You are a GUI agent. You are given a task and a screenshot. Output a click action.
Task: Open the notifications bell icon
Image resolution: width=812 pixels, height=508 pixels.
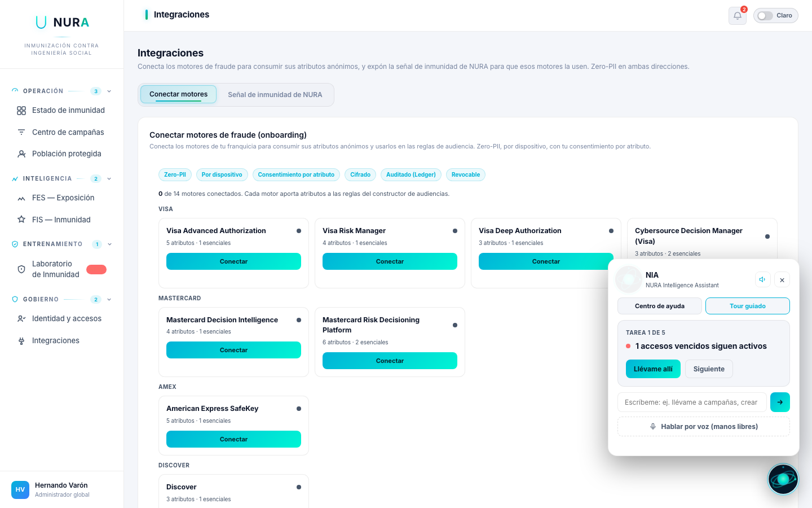[x=737, y=16]
